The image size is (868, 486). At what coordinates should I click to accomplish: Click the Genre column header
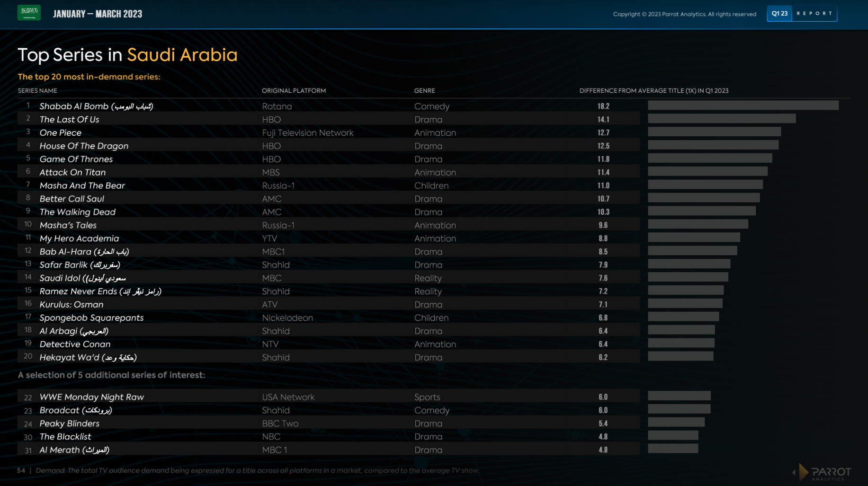424,90
